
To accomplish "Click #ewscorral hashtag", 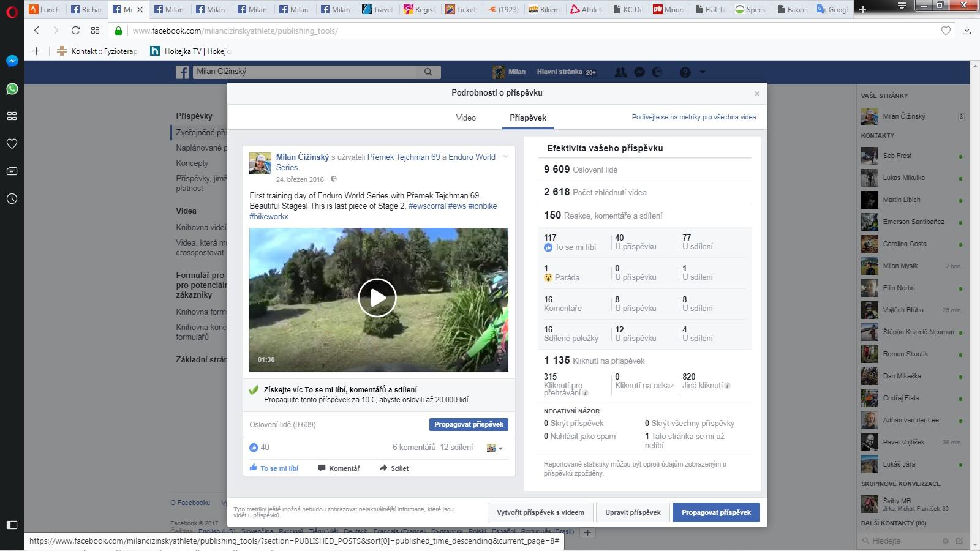I will pyautogui.click(x=427, y=206).
